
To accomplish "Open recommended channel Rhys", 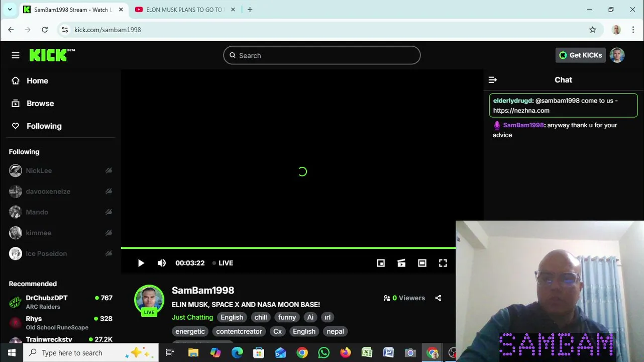I will tap(60, 323).
